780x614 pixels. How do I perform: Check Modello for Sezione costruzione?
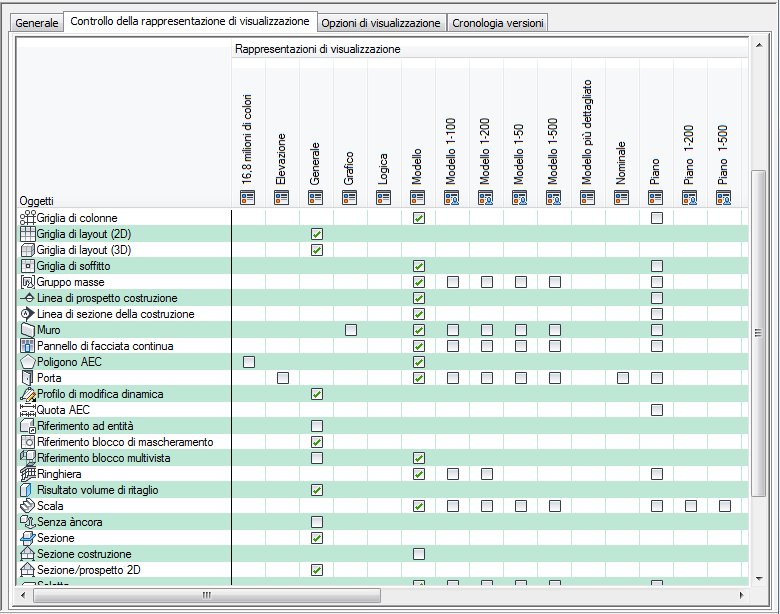tap(419, 554)
